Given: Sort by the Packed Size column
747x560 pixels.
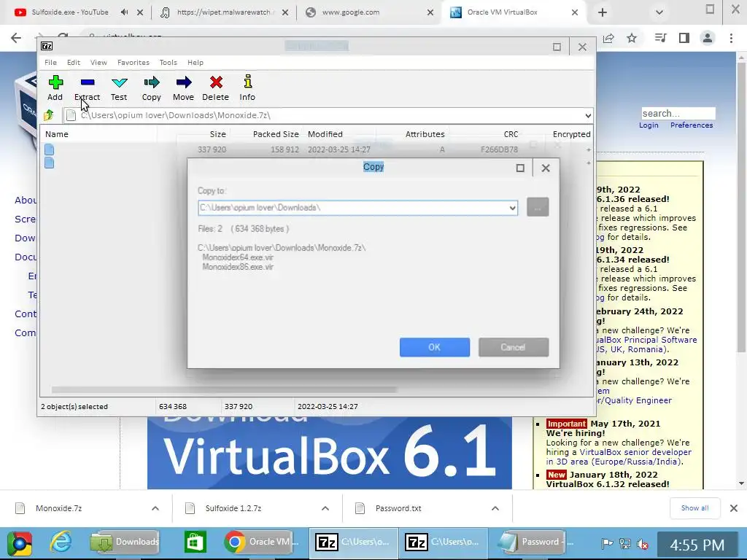Looking at the screenshot, I should tap(276, 134).
